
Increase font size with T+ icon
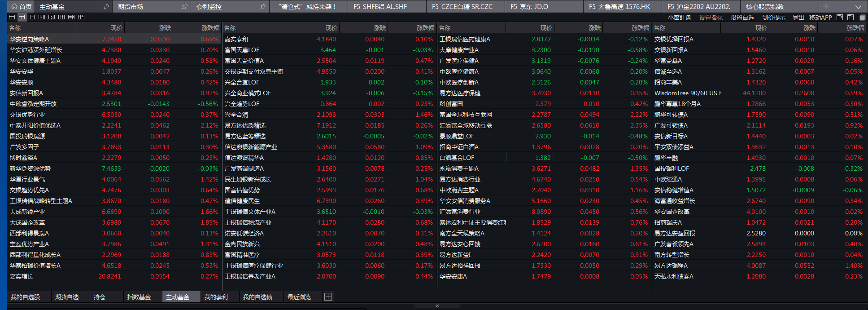point(840,17)
